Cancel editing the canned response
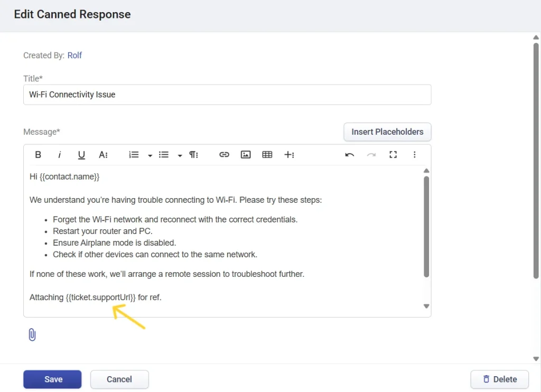Viewport: 541px width, 392px height. click(x=119, y=379)
